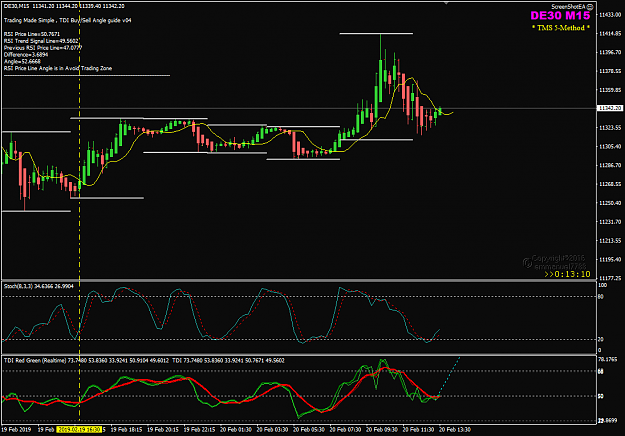This screenshot has height=436, width=625.
Task: Click the highlighted 2019.02.19 16:30 crosshair date label
Action: 79,429
